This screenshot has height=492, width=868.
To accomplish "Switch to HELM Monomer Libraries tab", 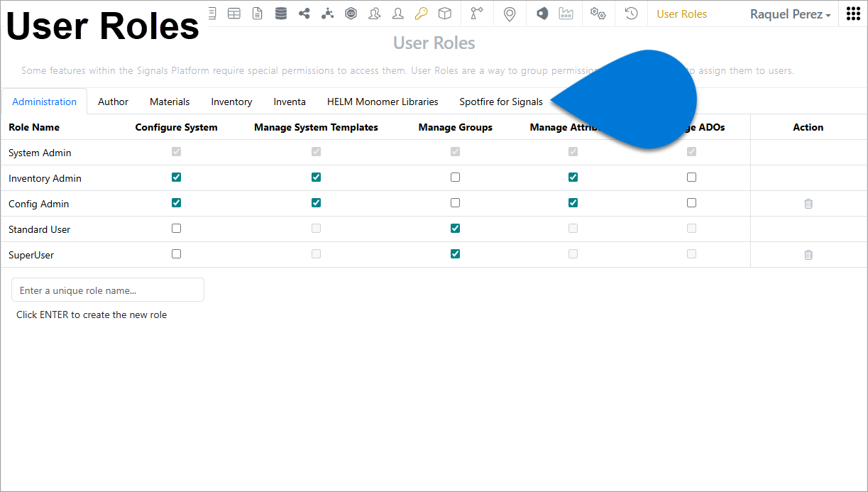I will point(383,102).
